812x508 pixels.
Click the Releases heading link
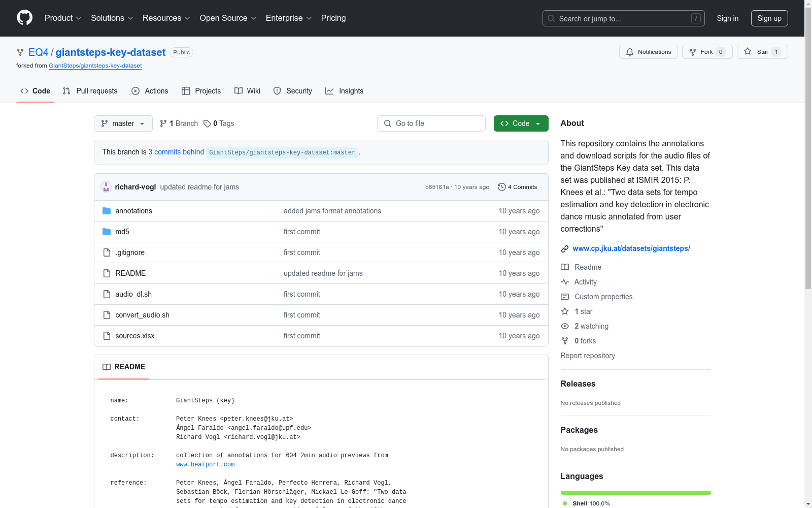pos(578,384)
